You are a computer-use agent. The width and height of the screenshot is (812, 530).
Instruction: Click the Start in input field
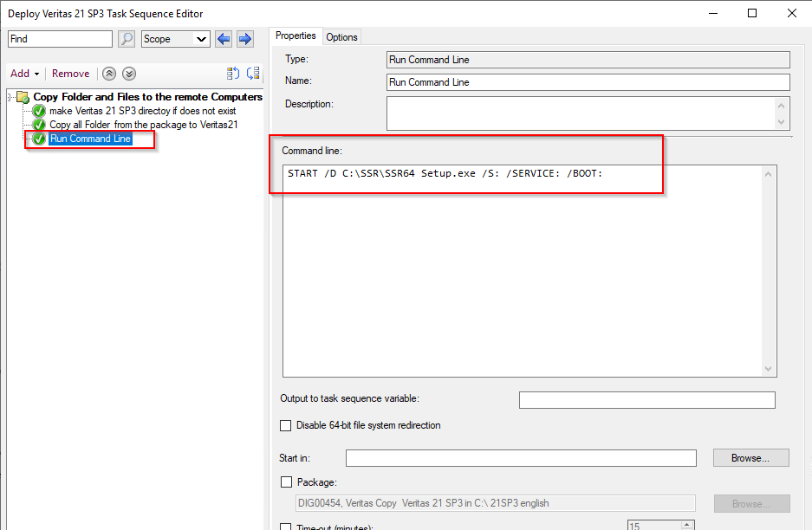pos(521,458)
